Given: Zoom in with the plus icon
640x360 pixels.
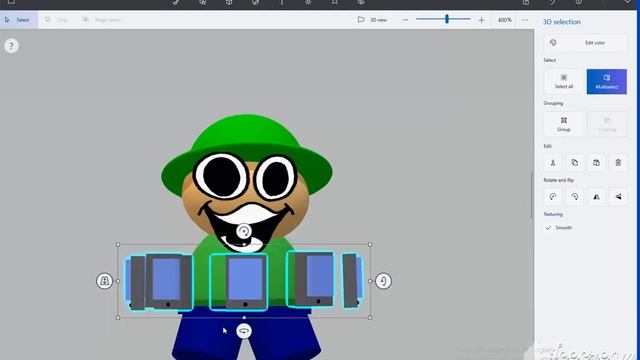Looking at the screenshot, I should (x=481, y=20).
